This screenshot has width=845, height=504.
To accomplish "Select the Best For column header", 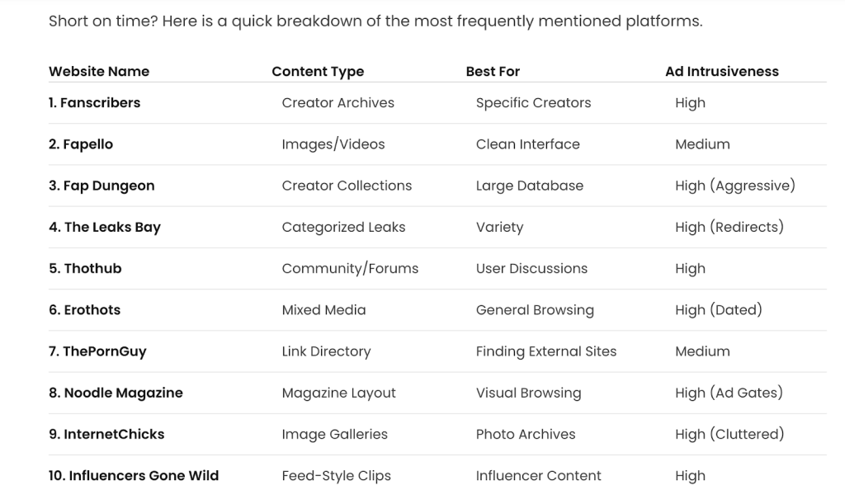I will pos(493,71).
